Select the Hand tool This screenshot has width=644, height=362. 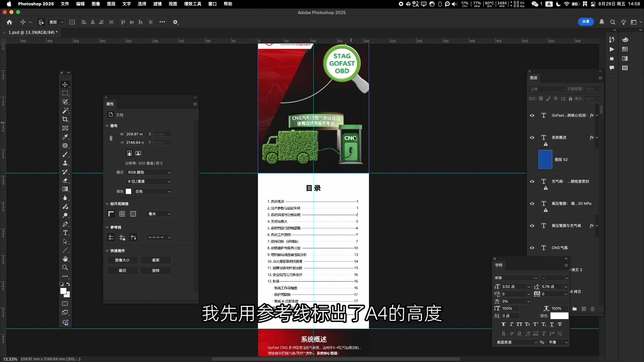pyautogui.click(x=65, y=259)
